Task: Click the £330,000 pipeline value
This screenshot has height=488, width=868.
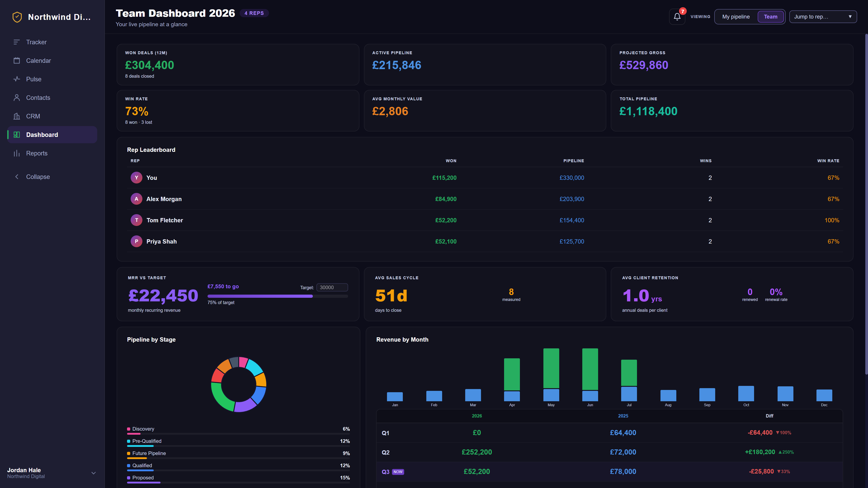Action: click(572, 178)
